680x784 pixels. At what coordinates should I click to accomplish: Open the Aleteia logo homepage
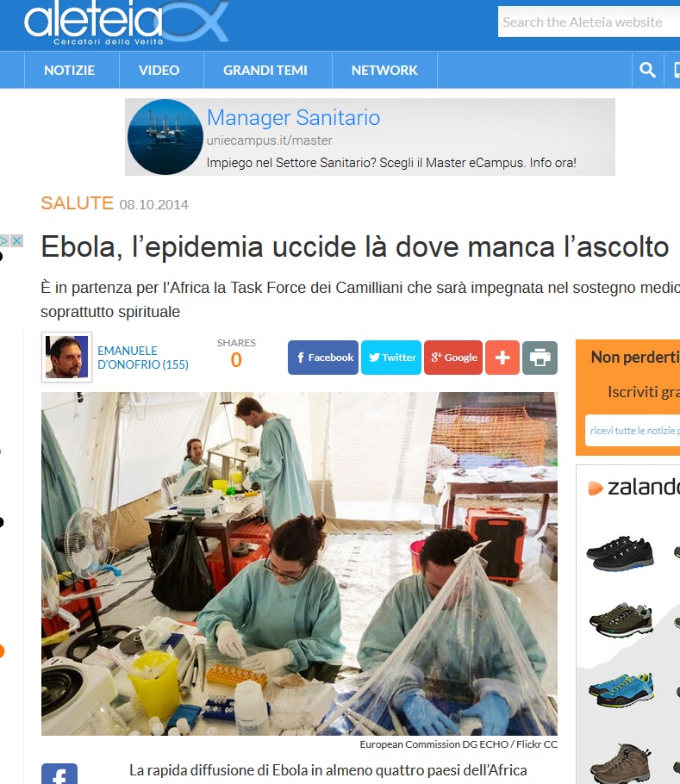pos(127,23)
